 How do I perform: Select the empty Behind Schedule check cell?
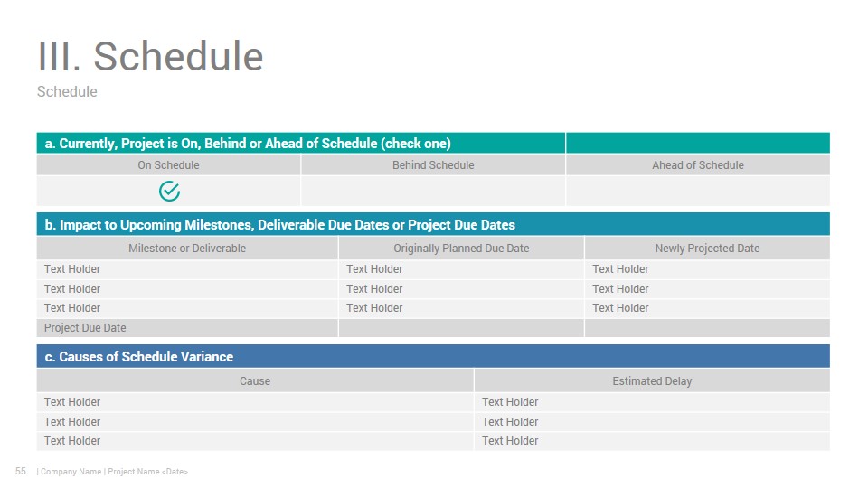[433, 191]
